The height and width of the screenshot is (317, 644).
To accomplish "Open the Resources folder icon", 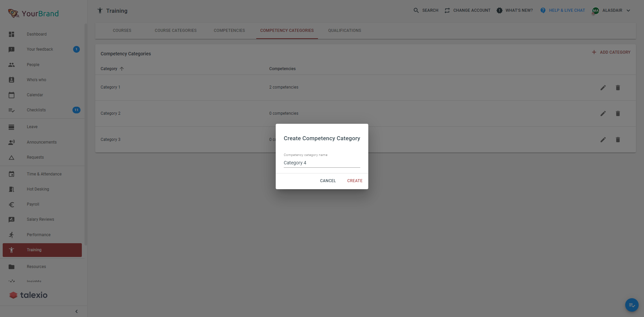I will pos(11,267).
